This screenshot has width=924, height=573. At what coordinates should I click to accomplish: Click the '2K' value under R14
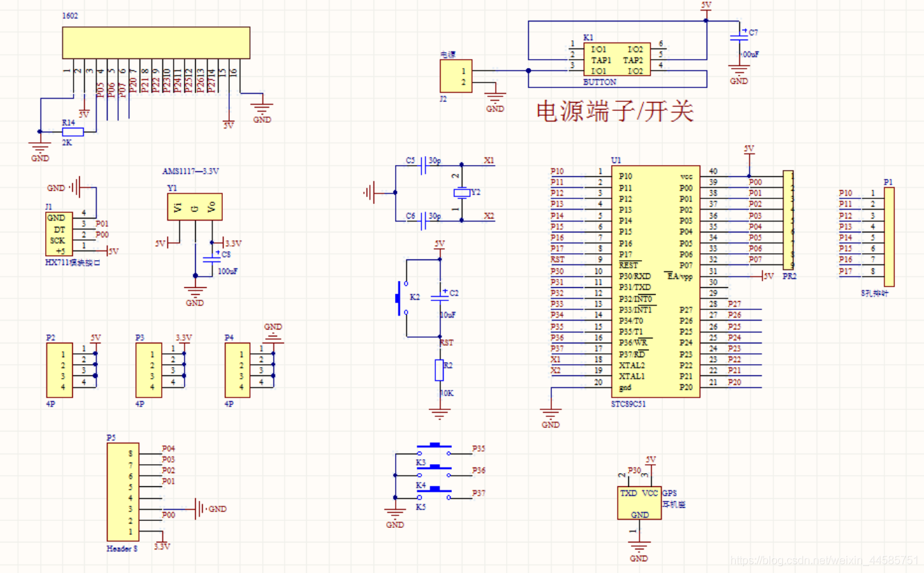[67, 142]
